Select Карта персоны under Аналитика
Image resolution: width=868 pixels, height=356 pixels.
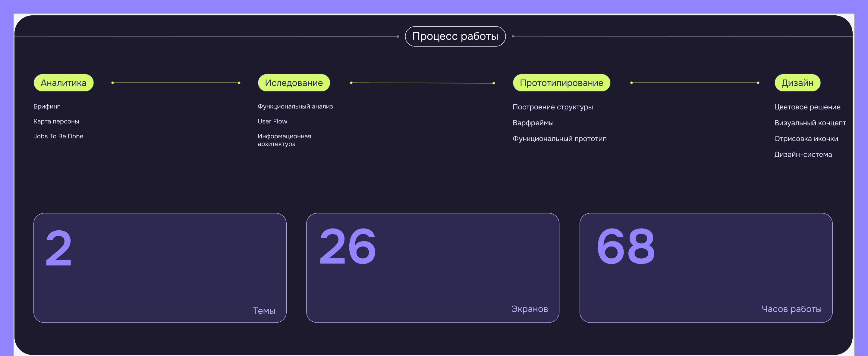pyautogui.click(x=56, y=121)
